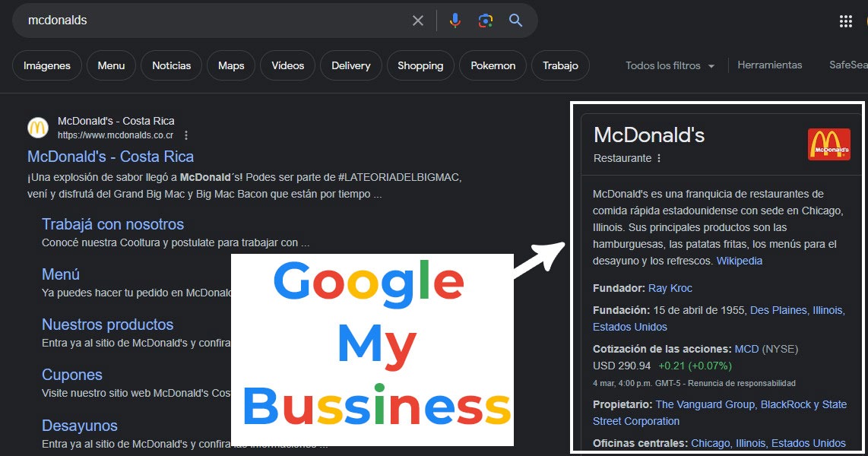Switch to the Imágenes filter tab

pyautogui.click(x=47, y=65)
